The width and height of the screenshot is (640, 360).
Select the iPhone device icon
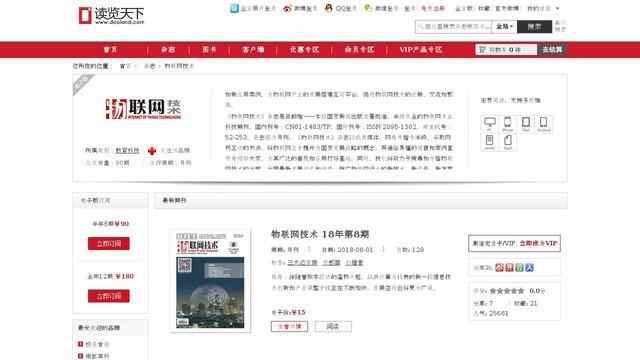[x=507, y=123]
